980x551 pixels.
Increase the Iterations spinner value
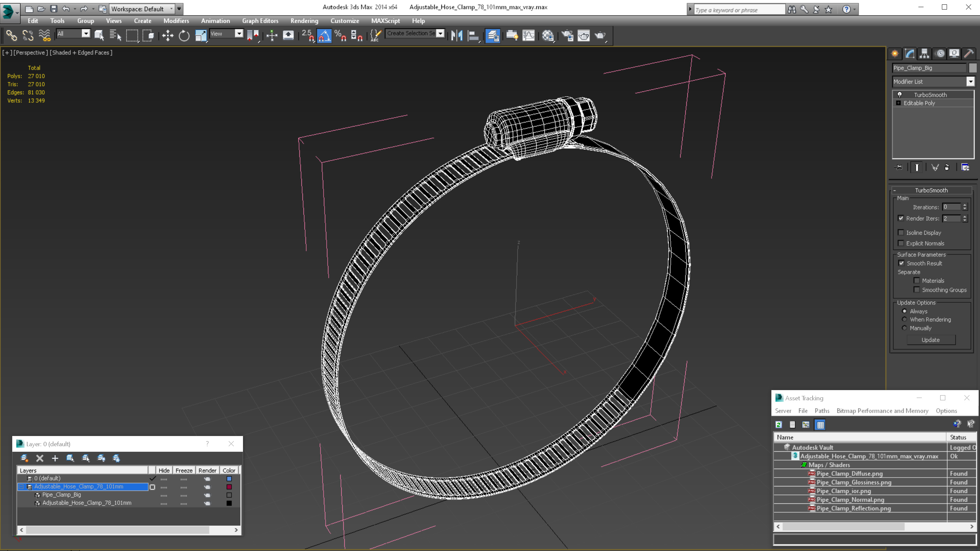(965, 205)
